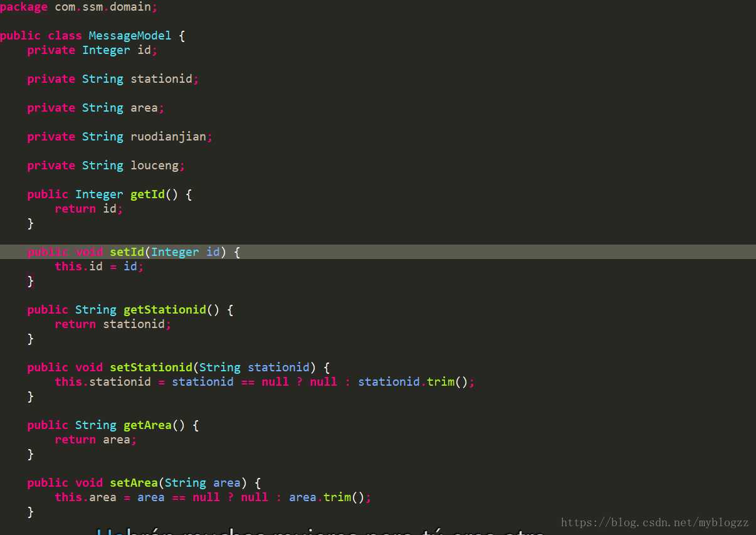
Task: Click "this.area" in the setArea body
Action: click(86, 497)
